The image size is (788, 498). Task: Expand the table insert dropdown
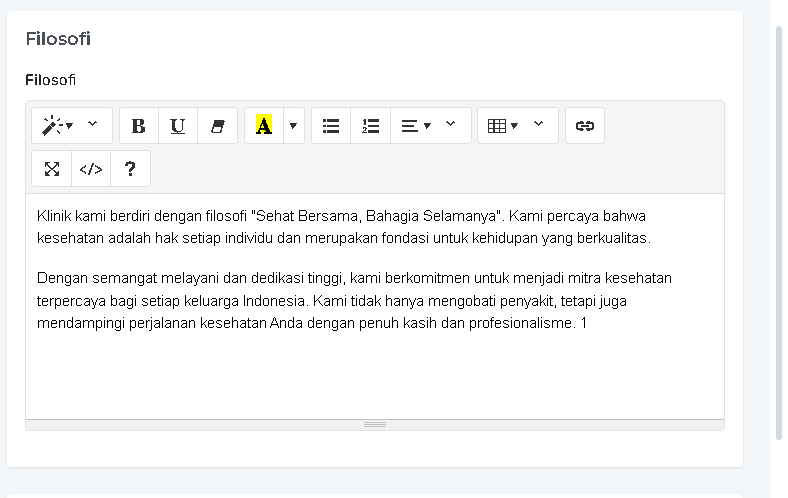pos(502,126)
